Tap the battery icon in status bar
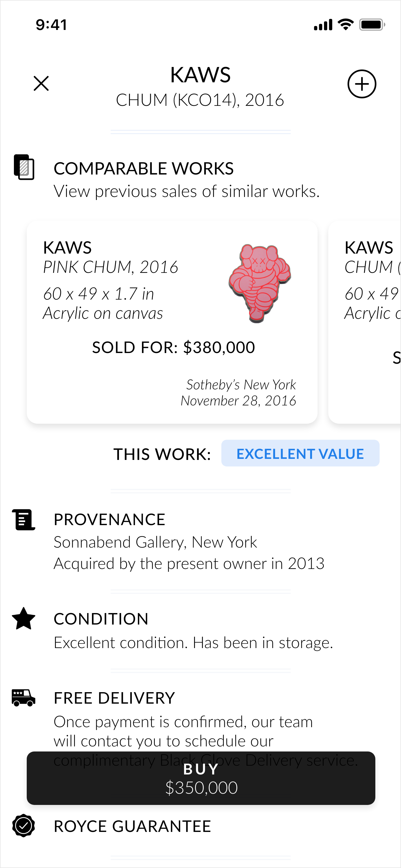Viewport: 401px width, 868px height. click(x=372, y=25)
